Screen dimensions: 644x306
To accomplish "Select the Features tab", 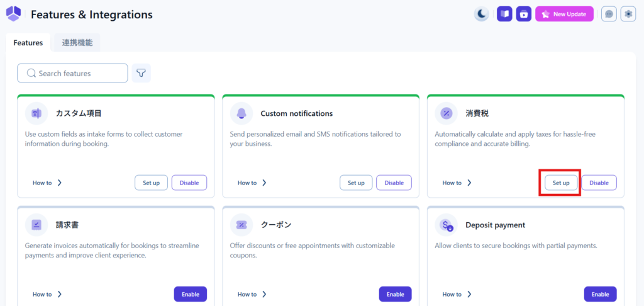I will click(x=28, y=43).
